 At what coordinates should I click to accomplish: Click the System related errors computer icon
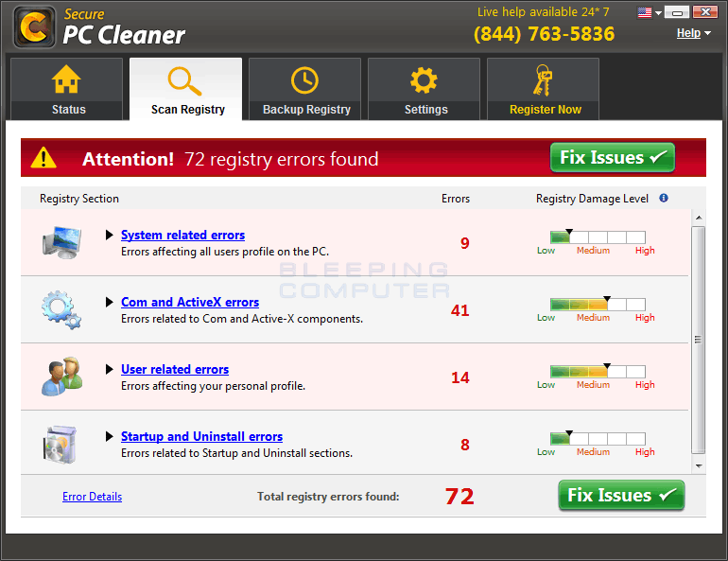(x=61, y=243)
